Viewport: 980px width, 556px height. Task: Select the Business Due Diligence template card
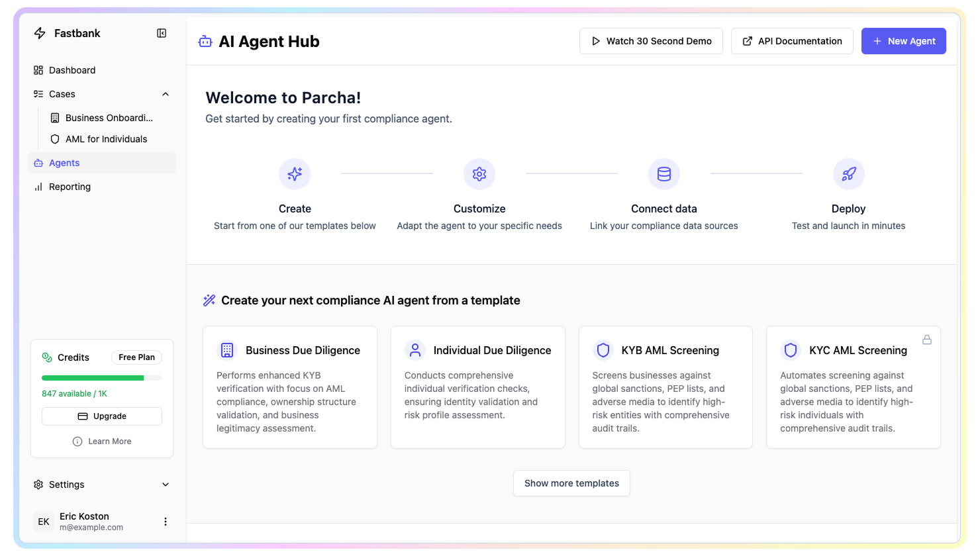click(290, 387)
